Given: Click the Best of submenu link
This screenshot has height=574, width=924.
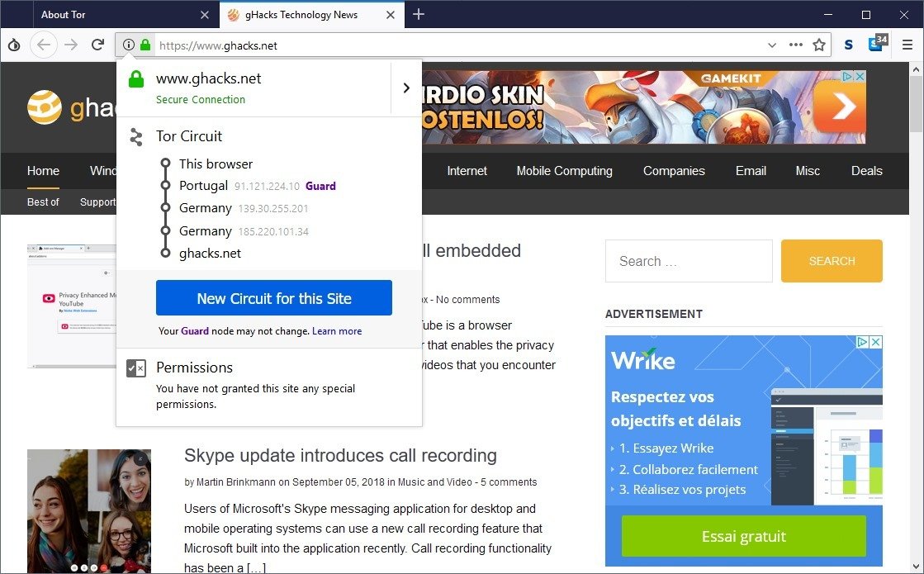Looking at the screenshot, I should point(43,202).
